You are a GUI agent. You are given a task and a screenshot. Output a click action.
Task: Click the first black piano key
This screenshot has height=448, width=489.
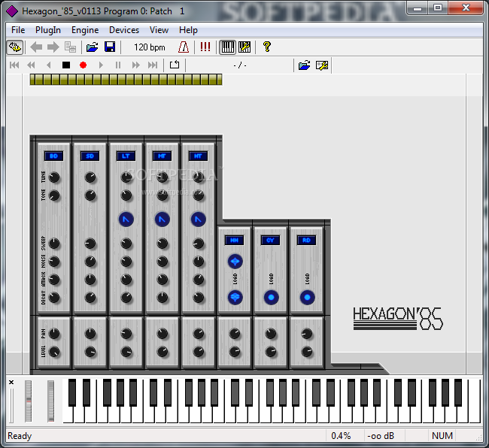pos(72,392)
